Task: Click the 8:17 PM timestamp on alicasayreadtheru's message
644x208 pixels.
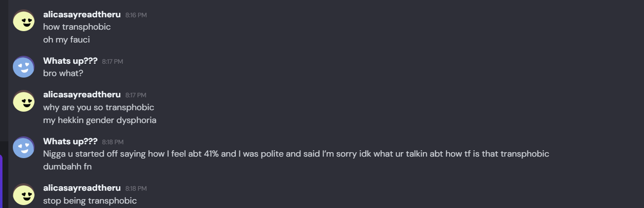Action: [136, 95]
